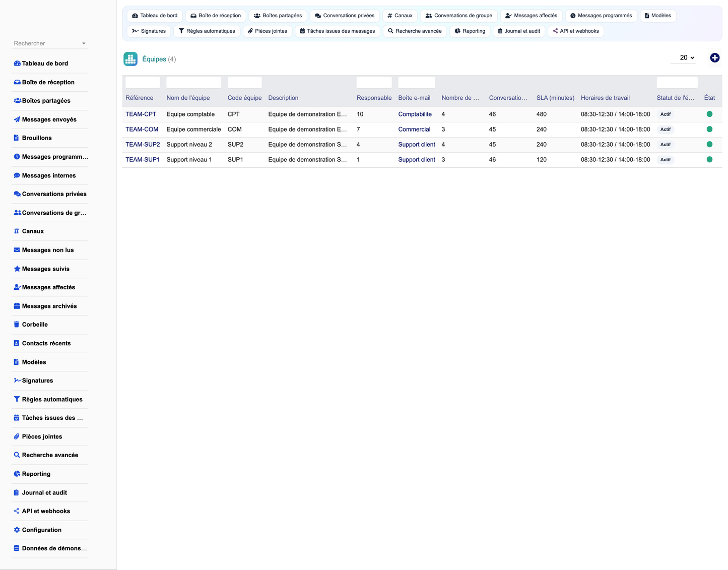Click Messages programmés top button
This screenshot has height=570, width=728.
601,16
